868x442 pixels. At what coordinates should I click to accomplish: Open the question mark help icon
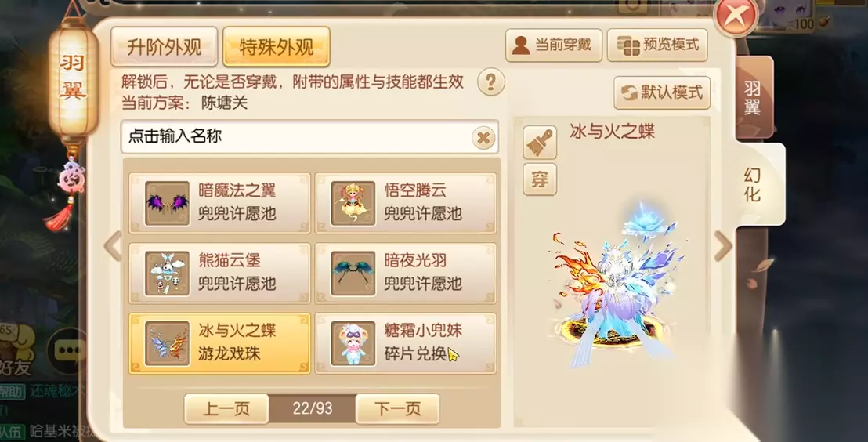pos(491,82)
